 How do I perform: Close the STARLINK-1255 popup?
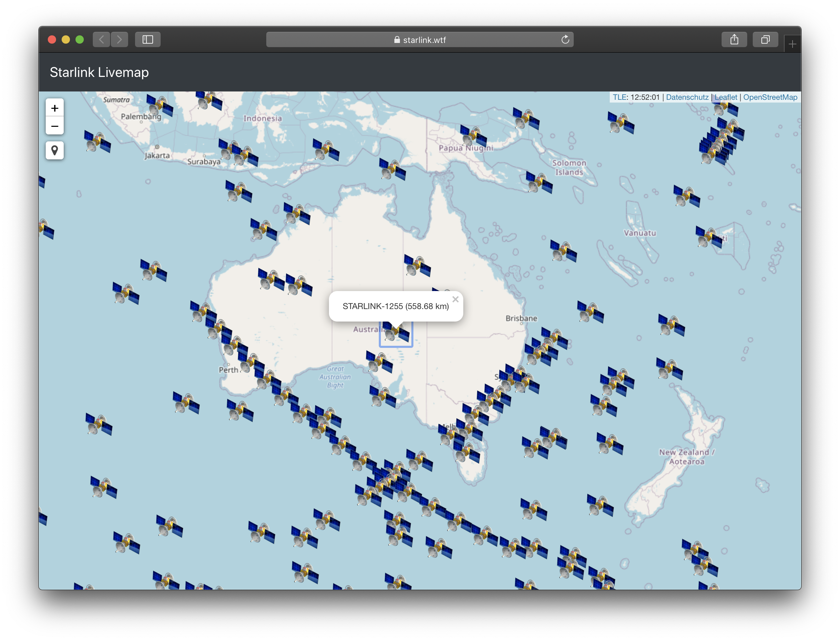click(455, 299)
